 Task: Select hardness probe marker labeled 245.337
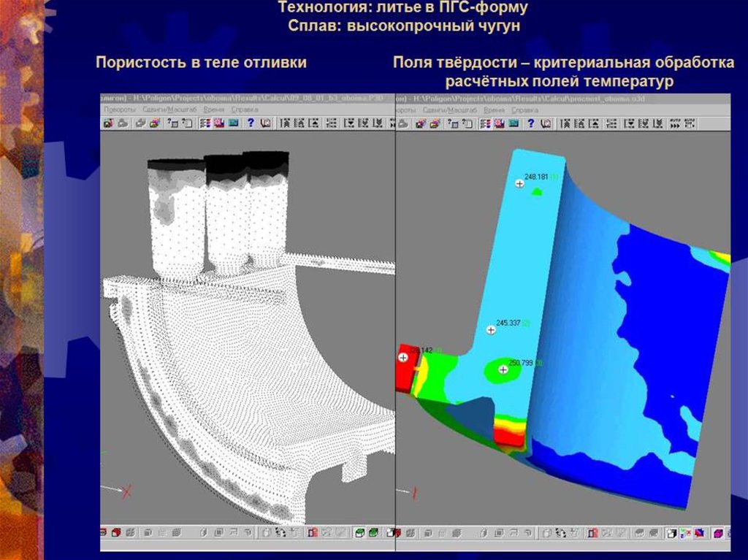click(491, 330)
